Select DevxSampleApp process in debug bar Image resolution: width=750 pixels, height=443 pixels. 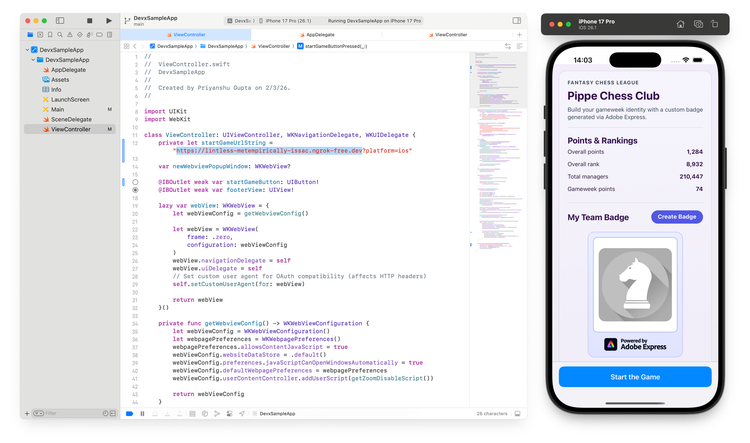pyautogui.click(x=274, y=414)
